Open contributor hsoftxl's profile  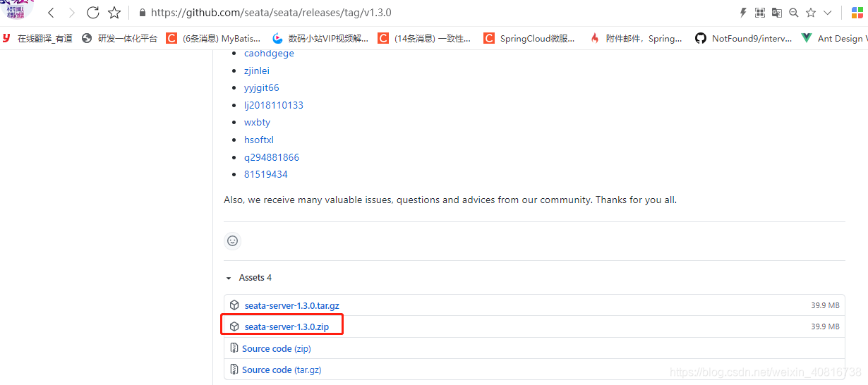[x=259, y=140]
